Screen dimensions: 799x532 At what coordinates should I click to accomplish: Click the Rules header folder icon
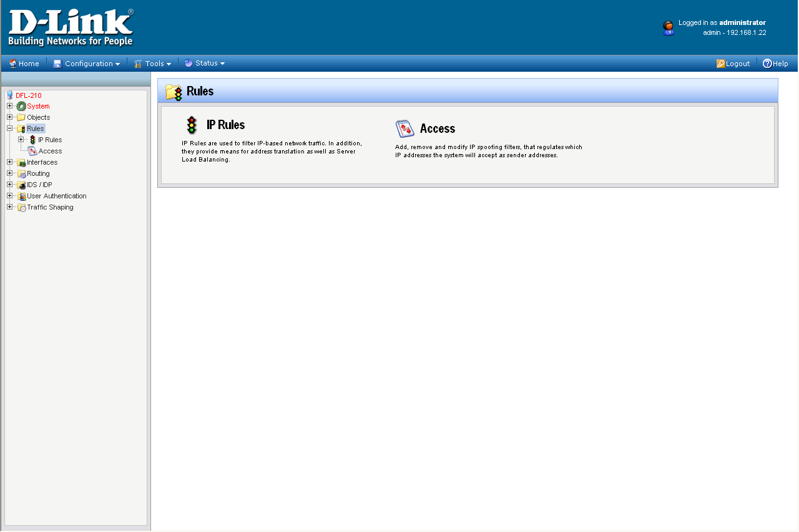[174, 92]
